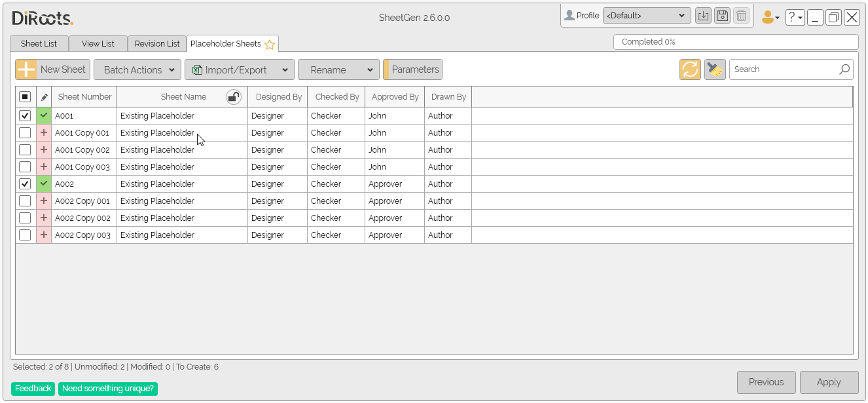Select the clean/broom tool icon

point(714,69)
